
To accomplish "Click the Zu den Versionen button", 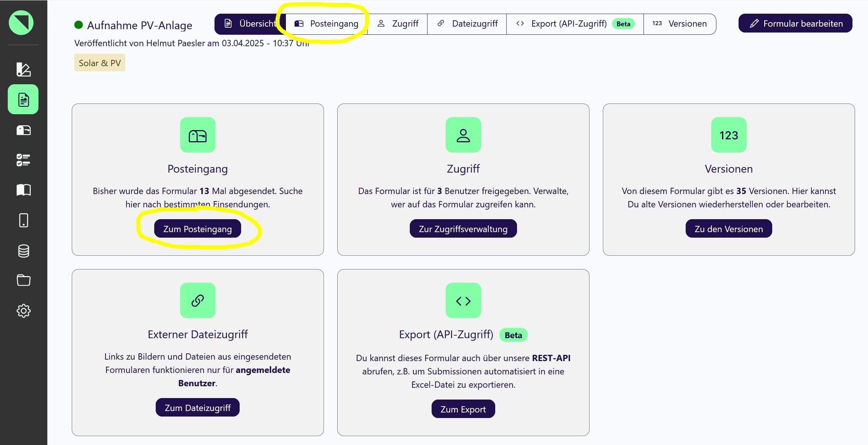I will pyautogui.click(x=728, y=229).
